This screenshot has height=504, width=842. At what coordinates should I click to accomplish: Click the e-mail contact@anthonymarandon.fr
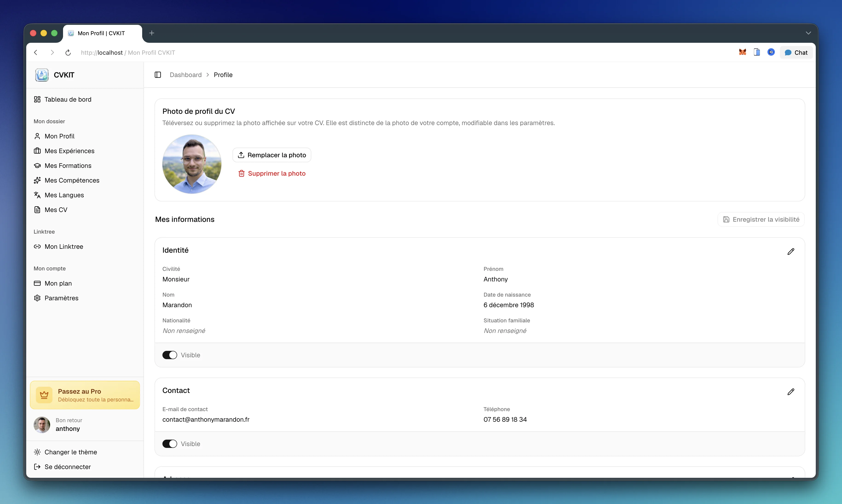coord(206,419)
